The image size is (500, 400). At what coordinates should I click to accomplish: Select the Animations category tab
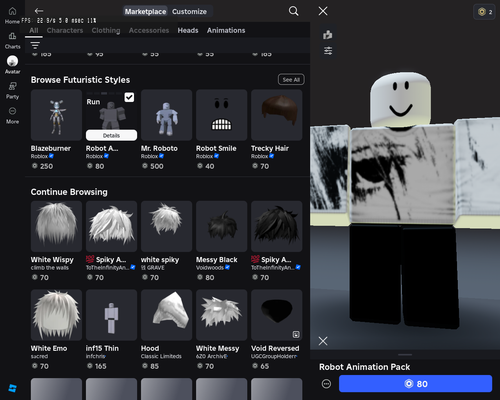(226, 30)
